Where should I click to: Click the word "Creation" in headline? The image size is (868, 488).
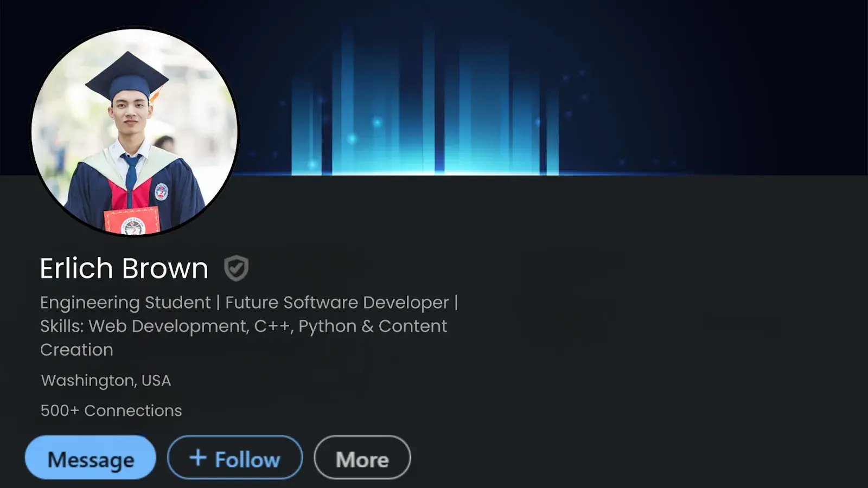coord(76,350)
